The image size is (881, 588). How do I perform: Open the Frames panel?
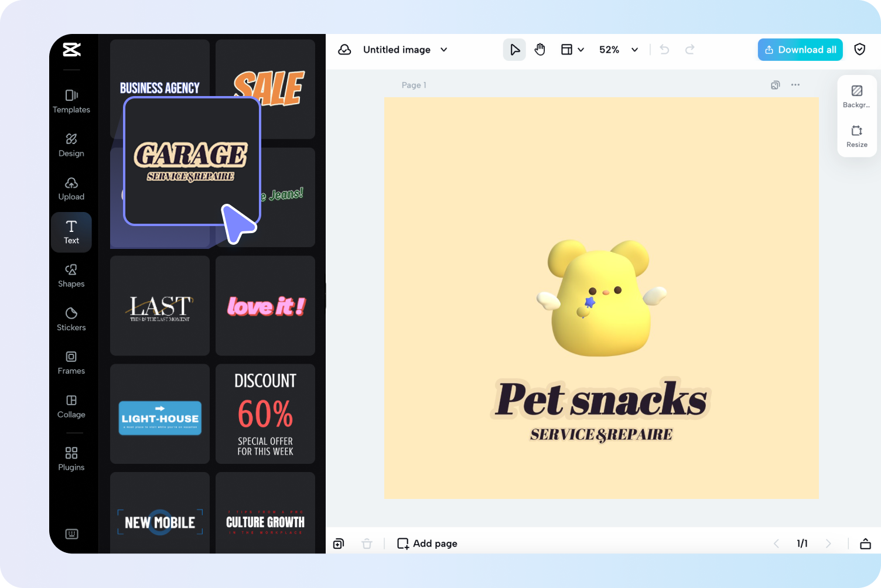coord(71,363)
